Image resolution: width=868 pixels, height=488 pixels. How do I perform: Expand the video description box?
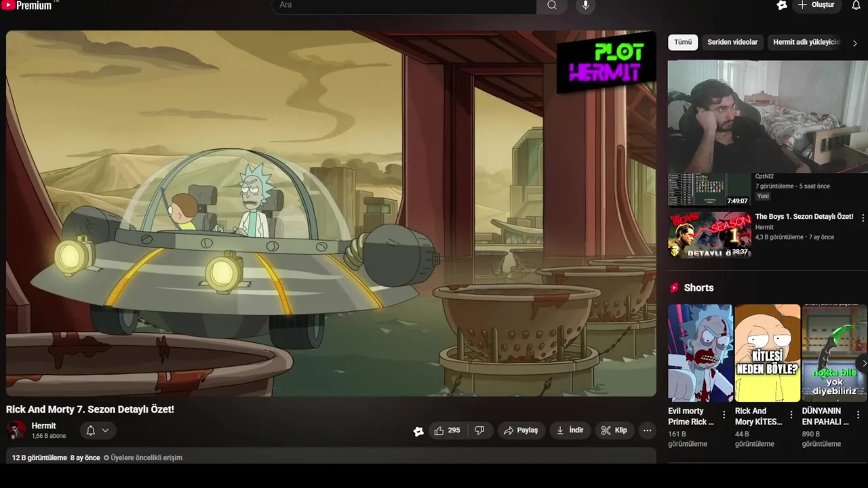coord(331,457)
